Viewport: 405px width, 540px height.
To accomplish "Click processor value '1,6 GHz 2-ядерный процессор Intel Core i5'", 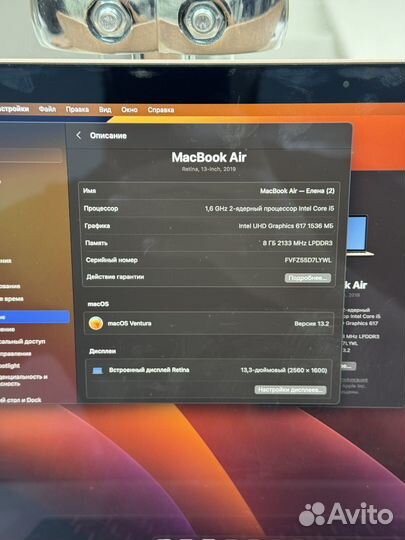I will pyautogui.click(x=269, y=208).
